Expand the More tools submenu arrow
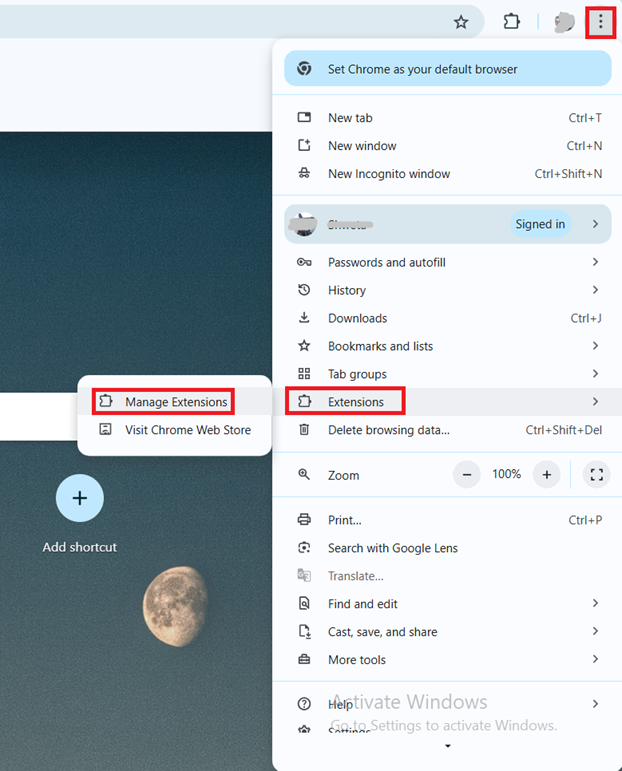622x771 pixels. (595, 660)
